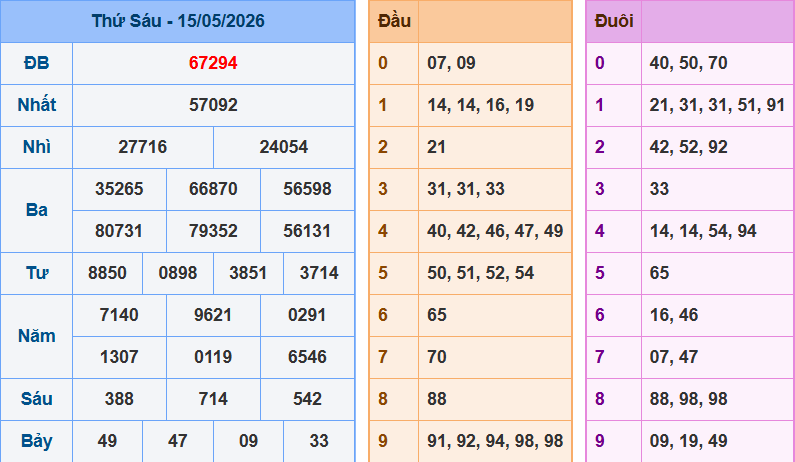
Task: Click the Sáu row label
Action: 37,399
